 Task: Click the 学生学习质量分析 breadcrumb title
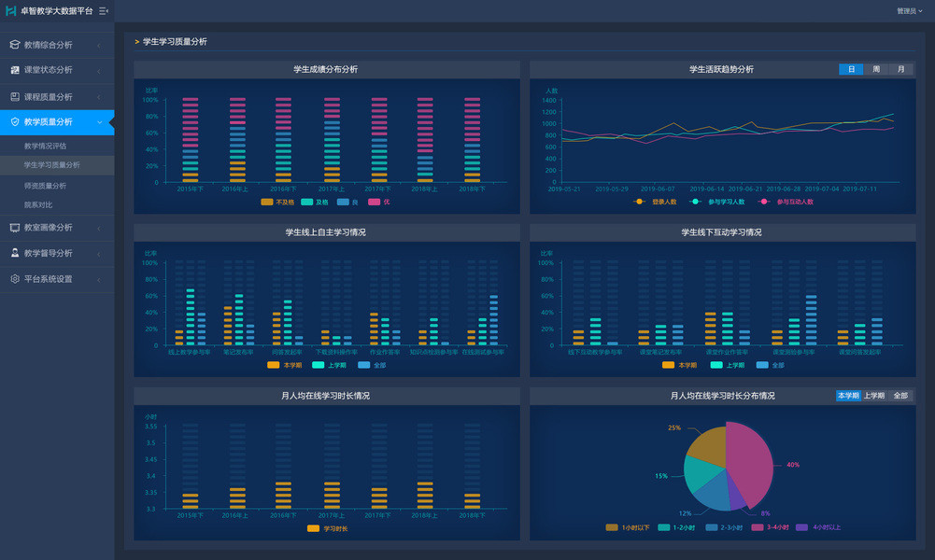pos(175,42)
